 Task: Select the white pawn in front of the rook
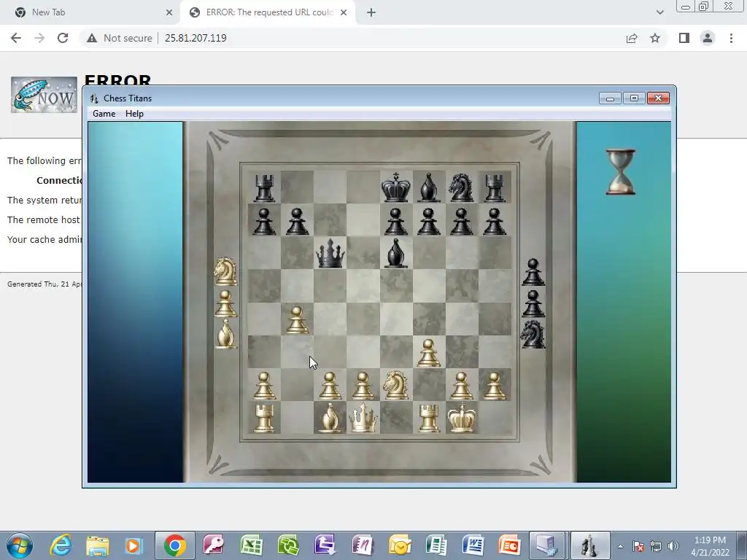tap(429, 353)
